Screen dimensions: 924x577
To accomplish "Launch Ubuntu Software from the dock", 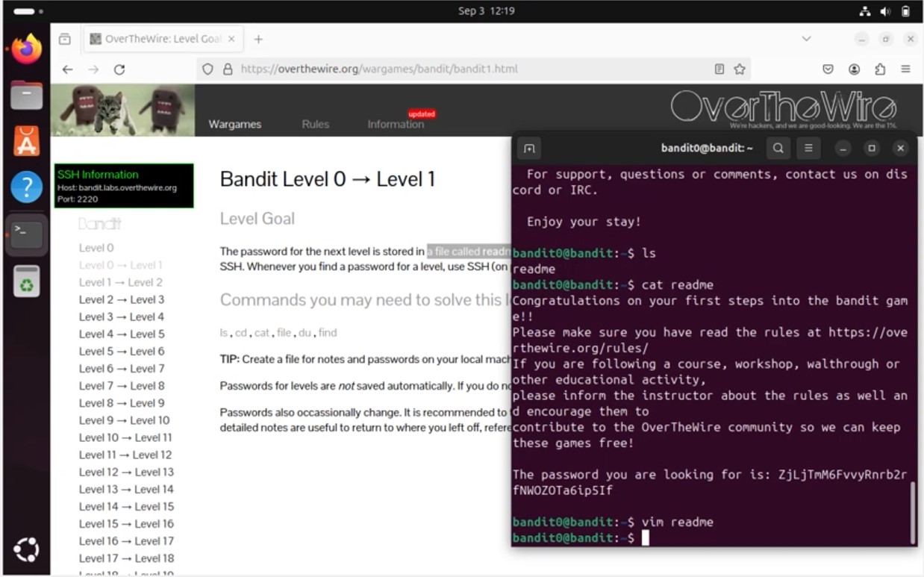I will [x=27, y=141].
